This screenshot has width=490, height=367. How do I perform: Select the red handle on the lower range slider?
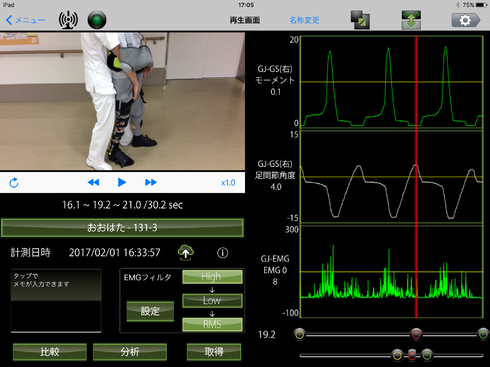click(x=412, y=355)
